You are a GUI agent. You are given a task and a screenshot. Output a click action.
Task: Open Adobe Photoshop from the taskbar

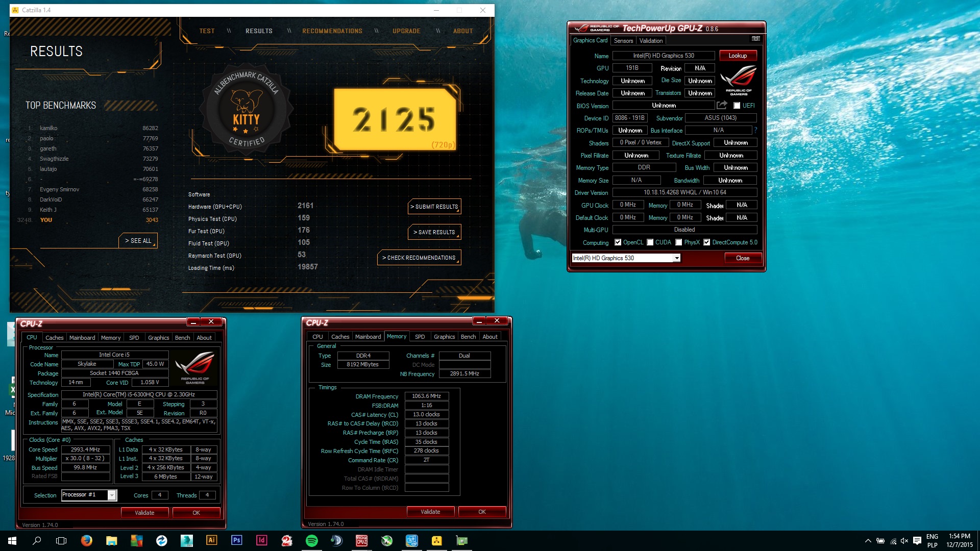click(x=236, y=540)
